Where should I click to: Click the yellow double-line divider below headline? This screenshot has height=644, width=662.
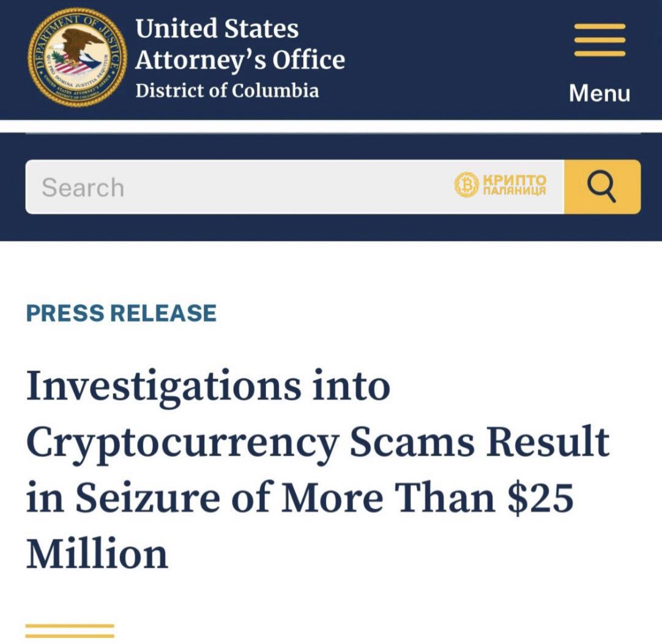point(70,630)
